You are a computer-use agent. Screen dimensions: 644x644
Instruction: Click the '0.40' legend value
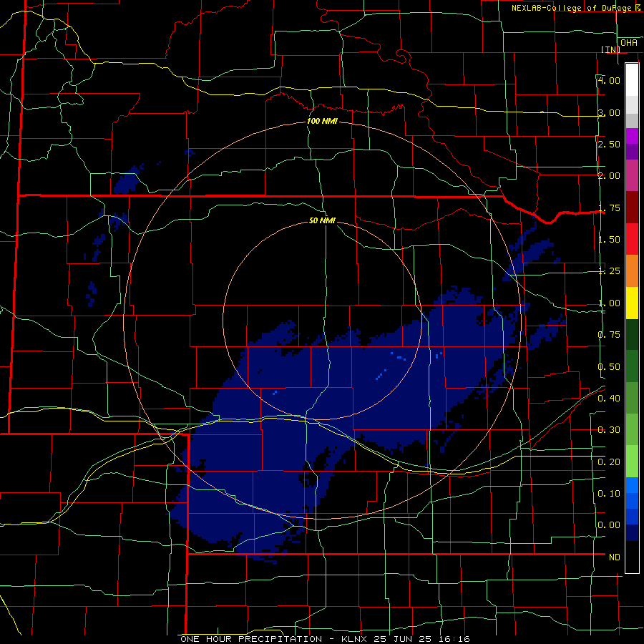(609, 399)
